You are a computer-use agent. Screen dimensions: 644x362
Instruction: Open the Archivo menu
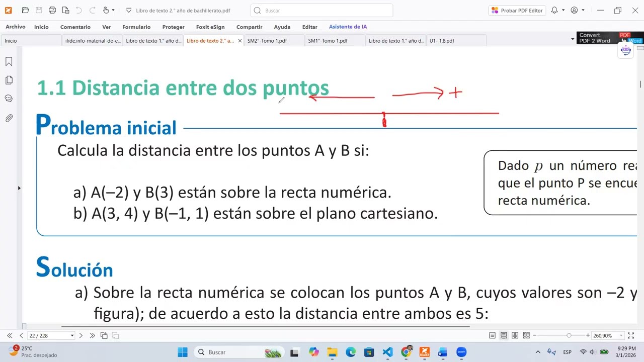(16, 27)
